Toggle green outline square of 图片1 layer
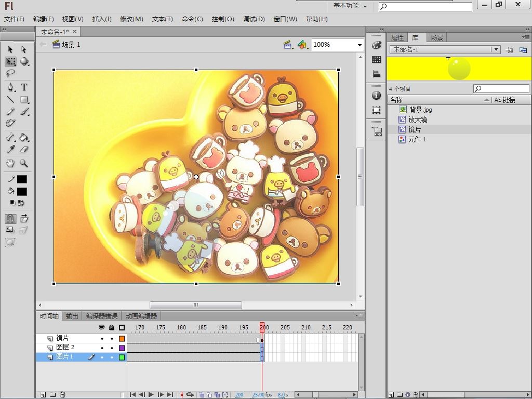The image size is (532, 399). pos(122,357)
